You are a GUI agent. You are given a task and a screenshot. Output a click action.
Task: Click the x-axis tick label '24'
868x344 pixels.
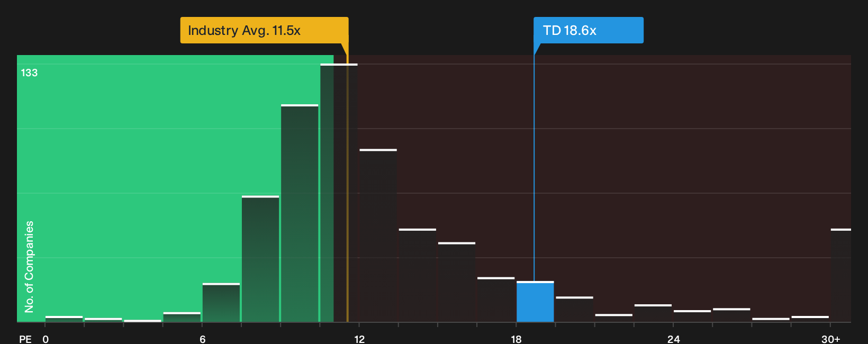673,339
